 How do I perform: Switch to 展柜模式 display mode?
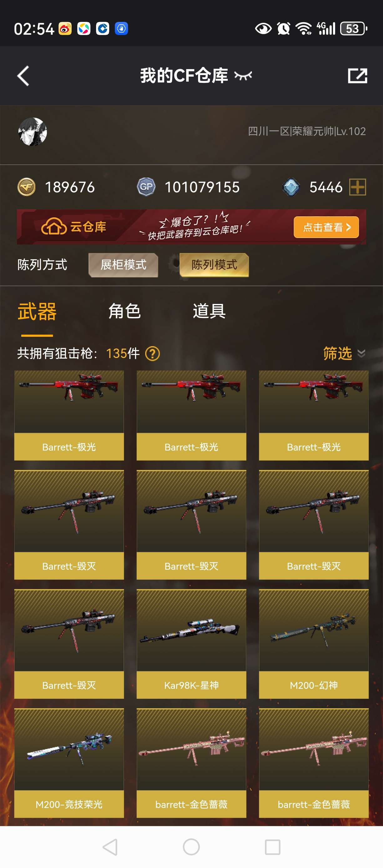[123, 265]
